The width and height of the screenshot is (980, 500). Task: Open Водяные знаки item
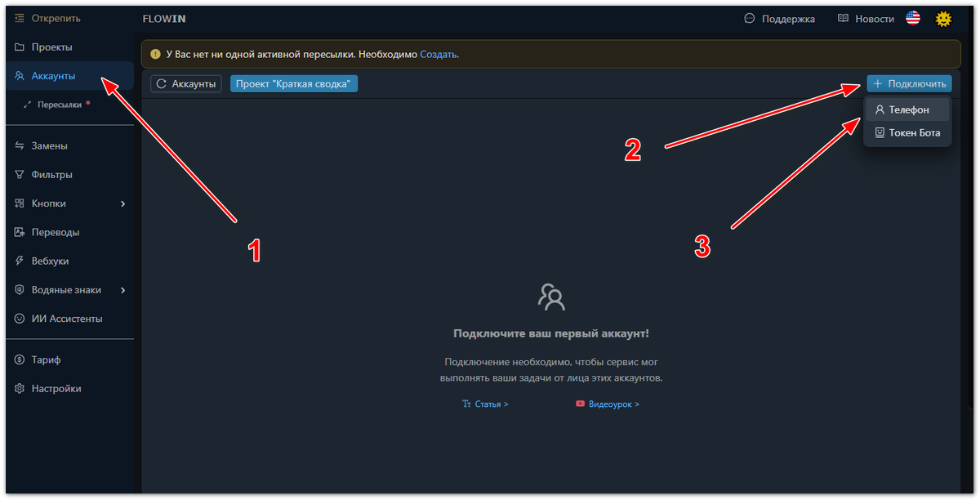coord(69,290)
